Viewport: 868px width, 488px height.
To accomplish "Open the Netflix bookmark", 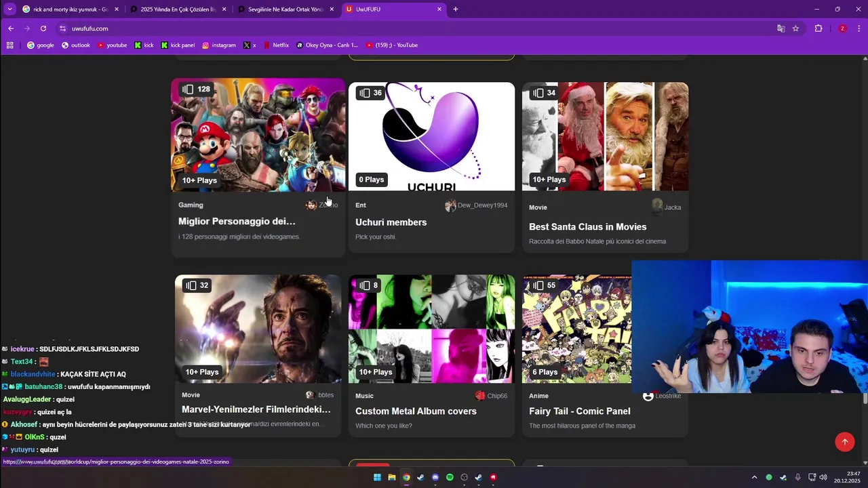I will [276, 45].
